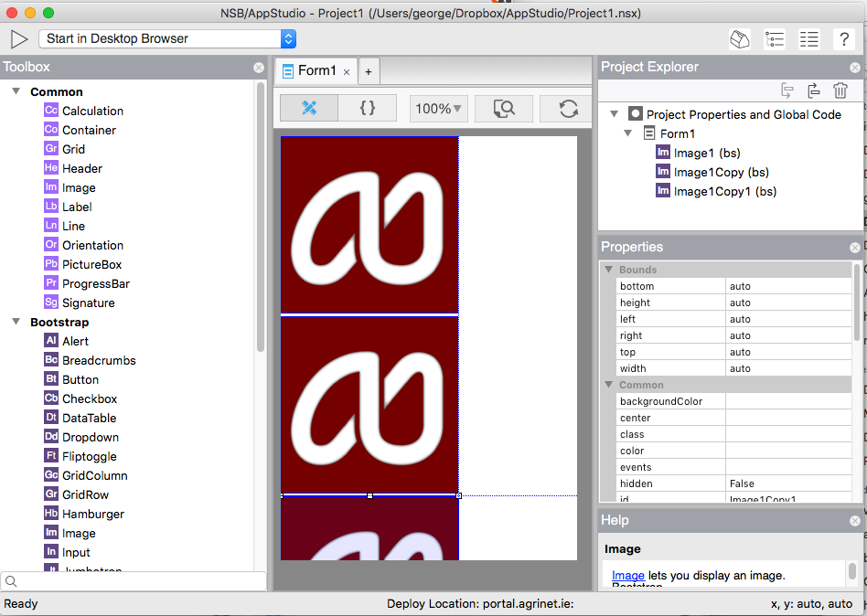Open the Start in Desktop Browser dropdown
The width and height of the screenshot is (867, 616).
pos(167,38)
